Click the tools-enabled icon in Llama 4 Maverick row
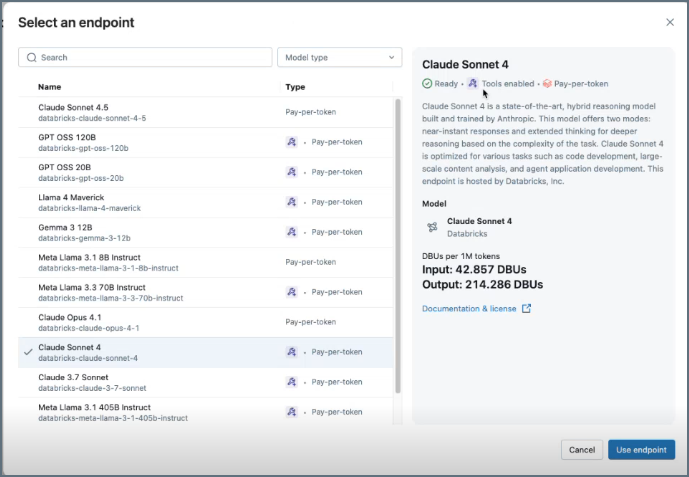This screenshot has height=477, width=689. [x=292, y=202]
